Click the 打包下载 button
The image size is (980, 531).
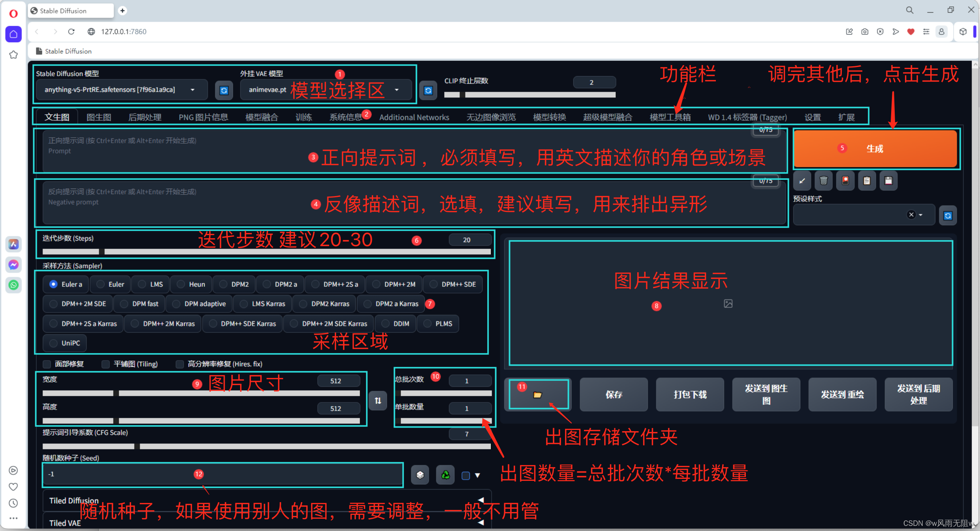[689, 395]
